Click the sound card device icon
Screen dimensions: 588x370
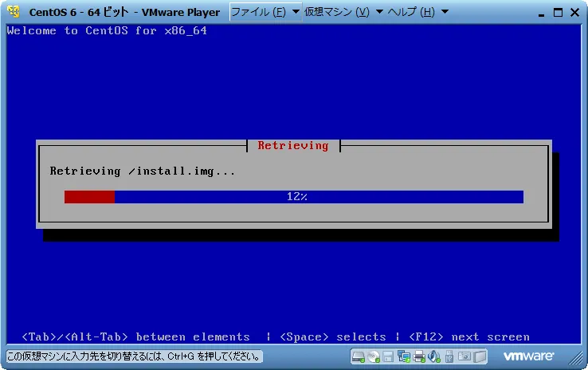(x=434, y=356)
